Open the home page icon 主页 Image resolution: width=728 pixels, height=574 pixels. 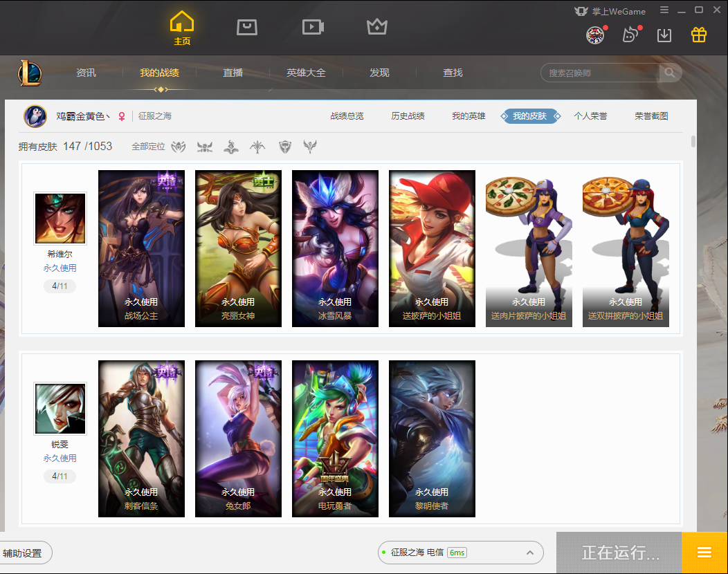pos(181,28)
